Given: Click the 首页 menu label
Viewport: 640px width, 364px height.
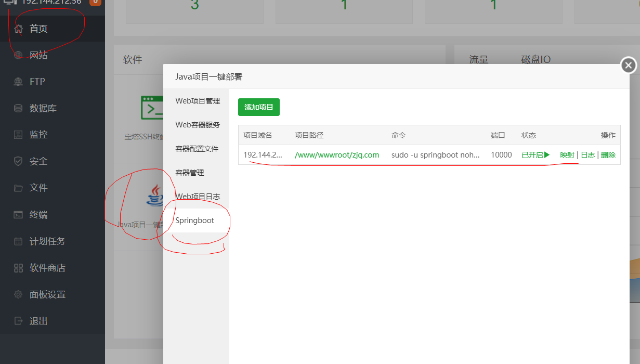Looking at the screenshot, I should [38, 29].
